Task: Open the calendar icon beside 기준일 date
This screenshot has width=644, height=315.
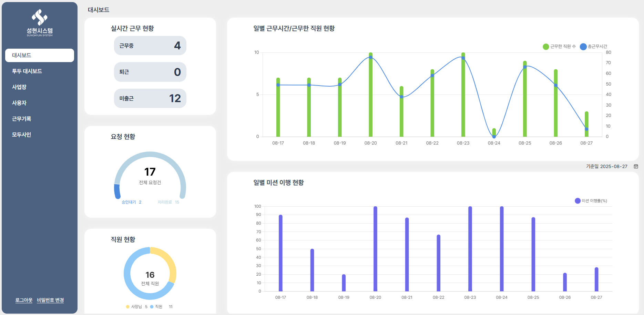Action: coord(636,167)
